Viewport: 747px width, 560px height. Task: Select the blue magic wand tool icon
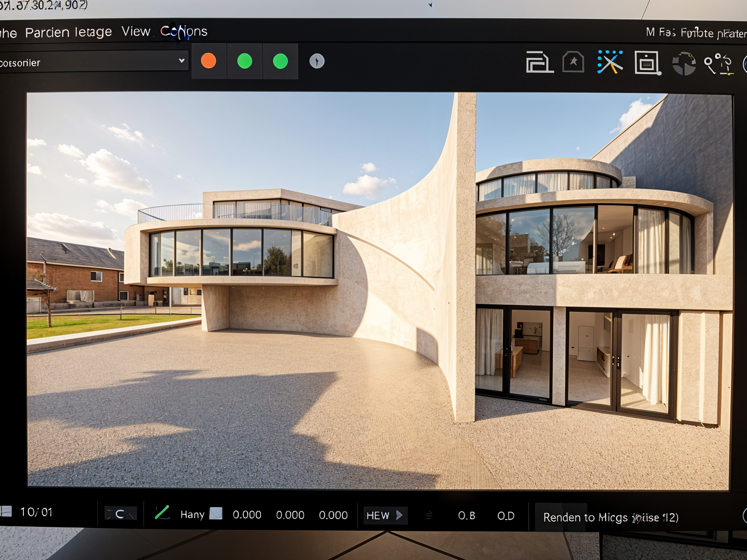pos(609,62)
